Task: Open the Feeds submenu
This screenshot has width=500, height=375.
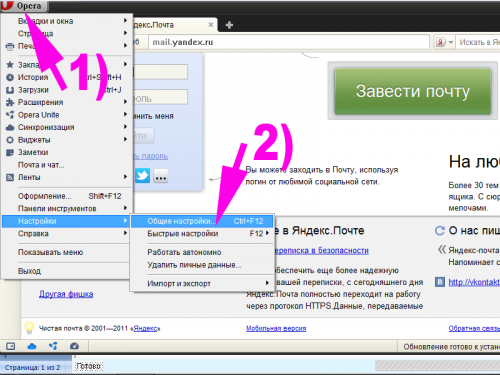Action: click(x=67, y=177)
